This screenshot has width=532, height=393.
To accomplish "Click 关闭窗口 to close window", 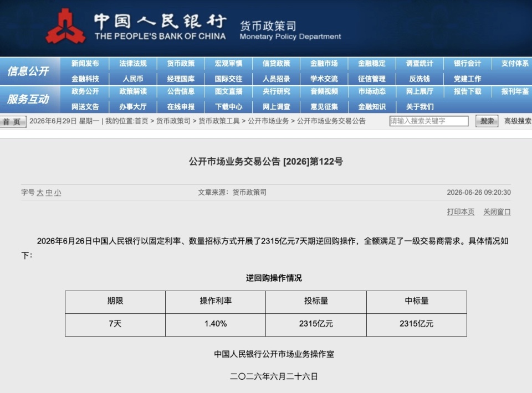I will (x=497, y=212).
